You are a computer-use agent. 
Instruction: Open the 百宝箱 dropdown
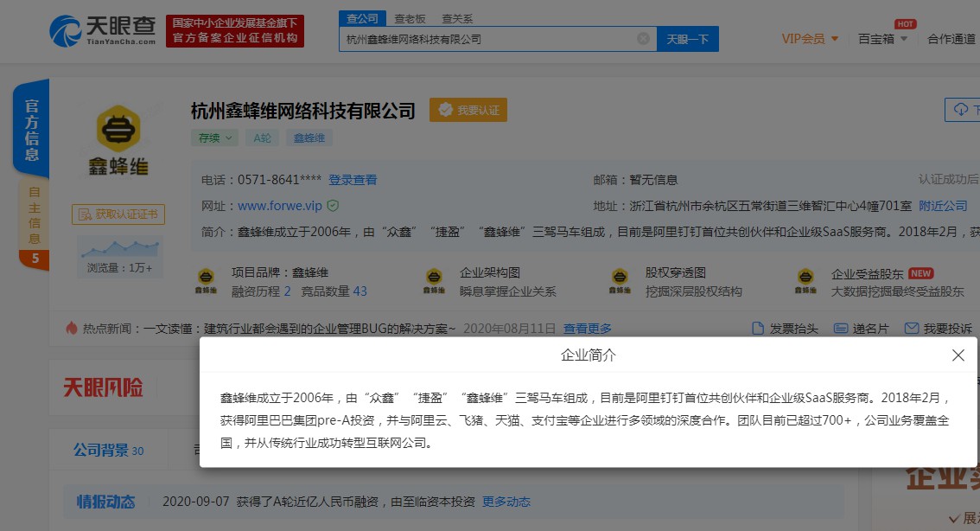(881, 39)
